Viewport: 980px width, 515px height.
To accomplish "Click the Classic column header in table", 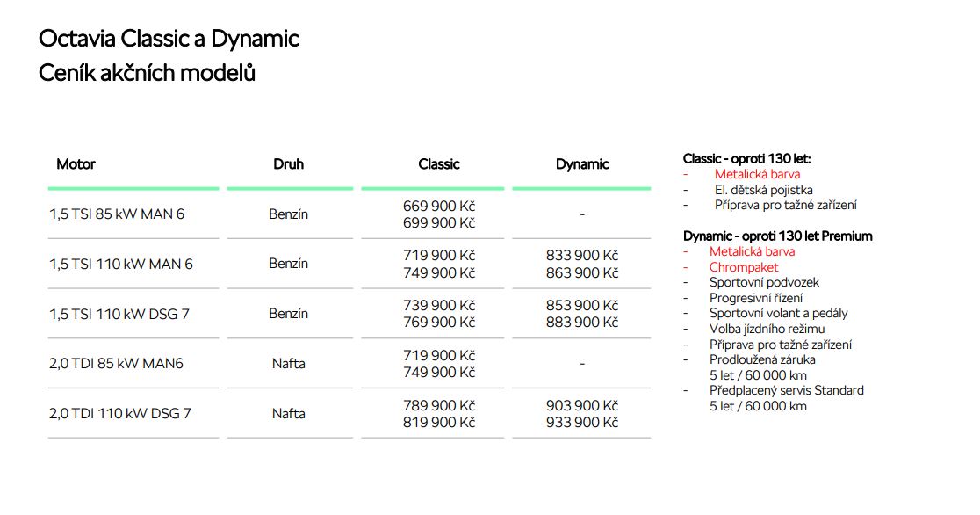I will click(x=438, y=164).
